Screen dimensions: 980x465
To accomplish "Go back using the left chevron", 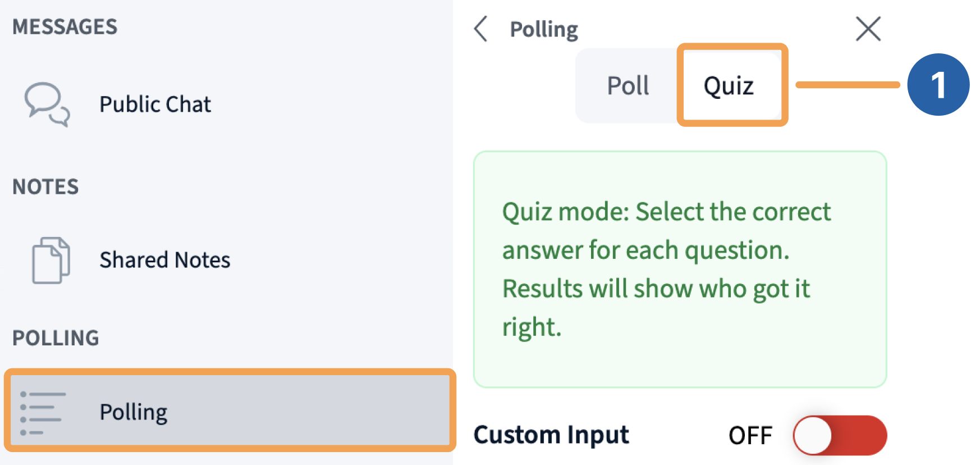I will pyautogui.click(x=481, y=29).
